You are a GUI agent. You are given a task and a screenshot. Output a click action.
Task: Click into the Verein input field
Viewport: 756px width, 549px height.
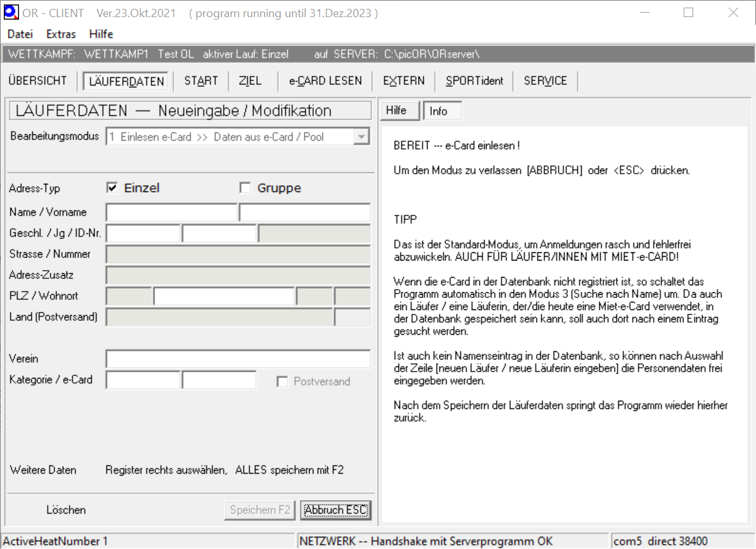238,359
